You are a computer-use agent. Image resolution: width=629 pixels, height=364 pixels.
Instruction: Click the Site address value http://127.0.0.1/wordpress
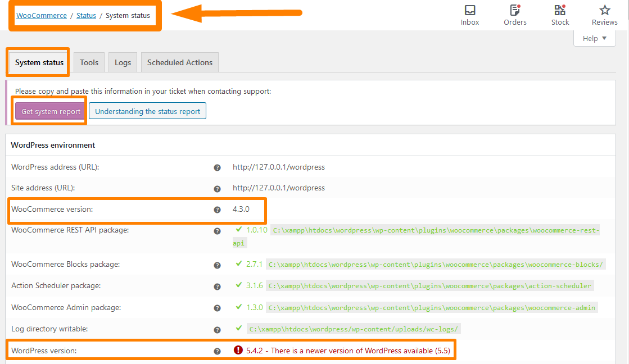(279, 188)
